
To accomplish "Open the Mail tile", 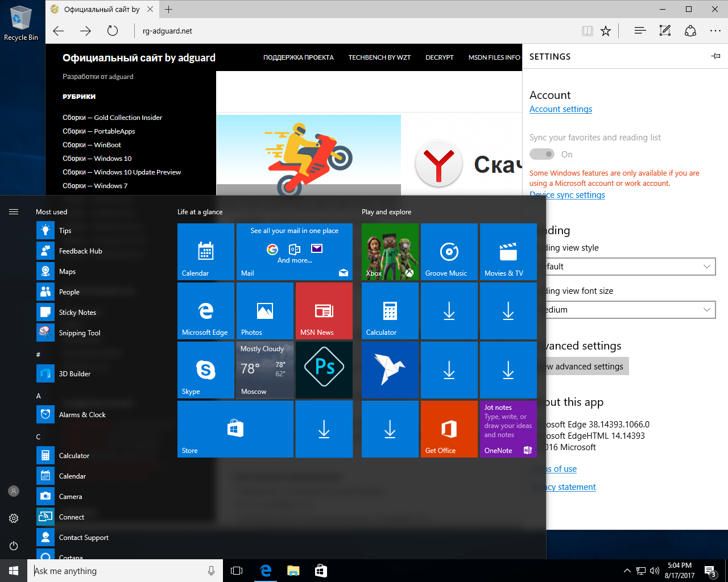I will point(295,252).
